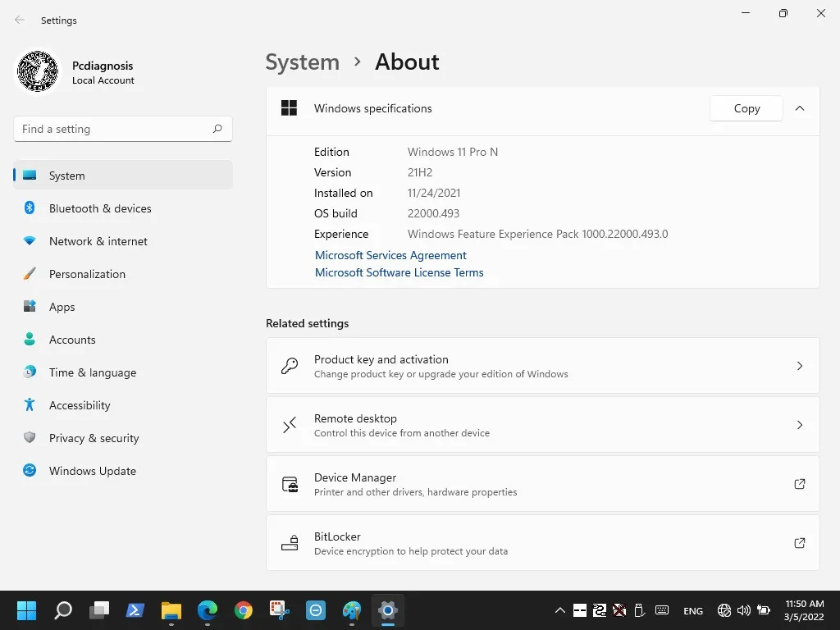This screenshot has width=840, height=630.
Task: Select Apps in the sidebar
Action: point(62,307)
